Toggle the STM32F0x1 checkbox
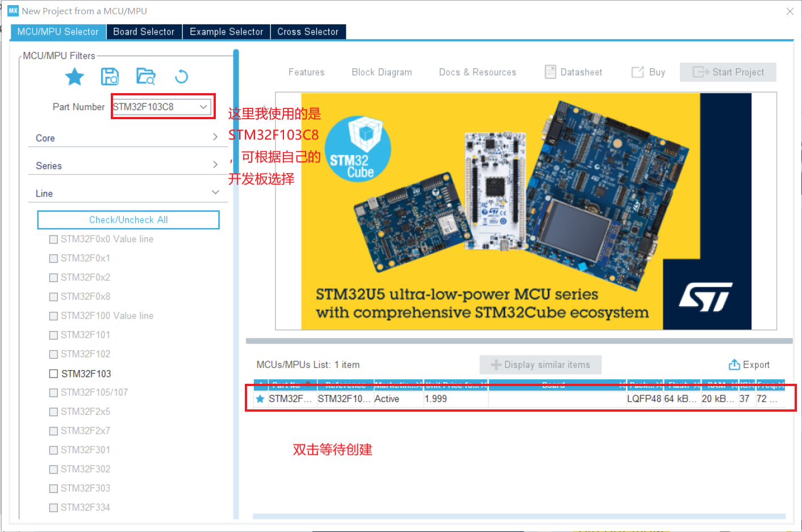 point(53,258)
